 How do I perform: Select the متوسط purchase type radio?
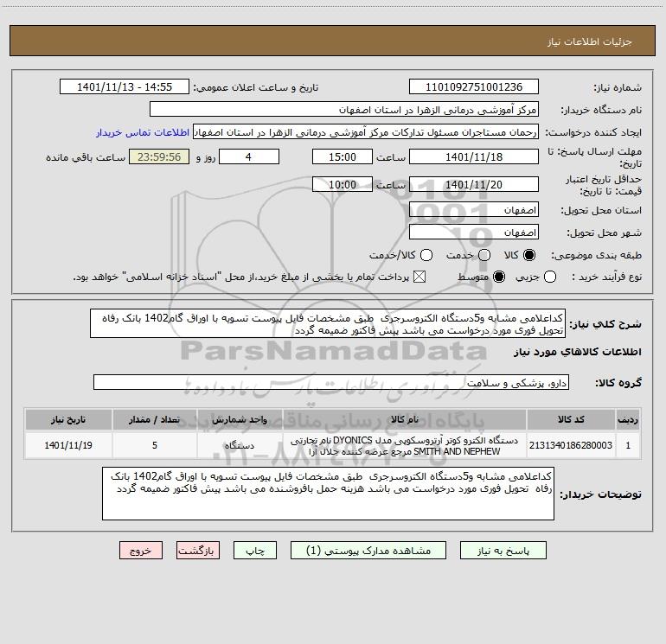pyautogui.click(x=499, y=277)
